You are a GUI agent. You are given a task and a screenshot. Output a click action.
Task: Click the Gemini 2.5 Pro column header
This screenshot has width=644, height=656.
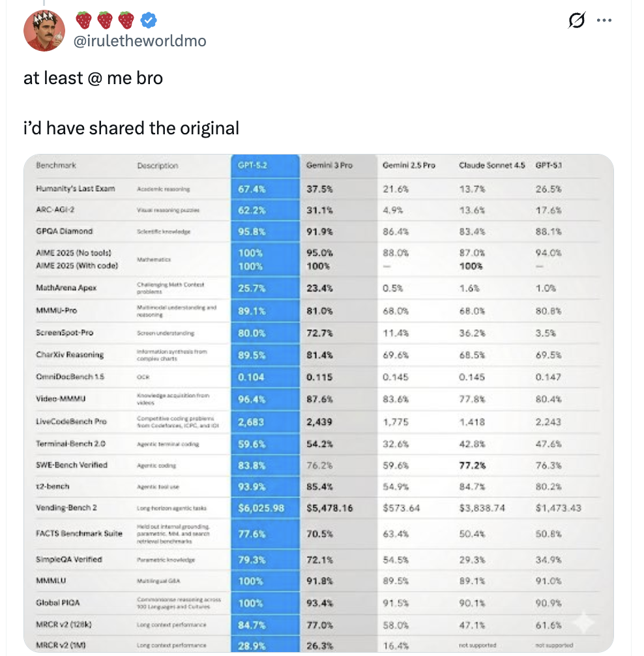click(x=409, y=166)
